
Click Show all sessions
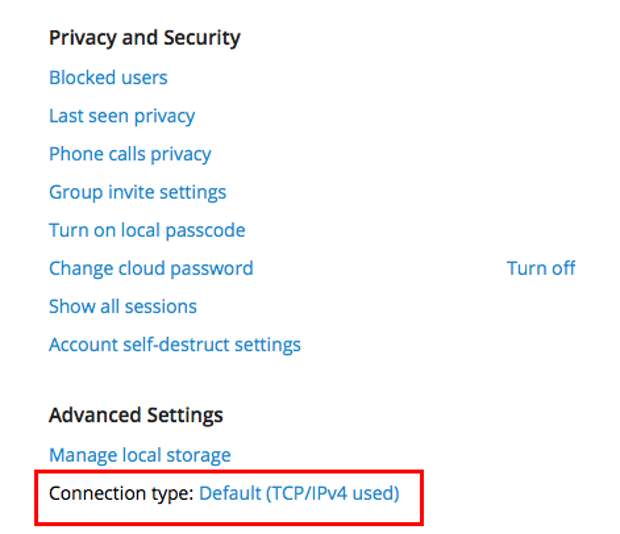coord(123,306)
